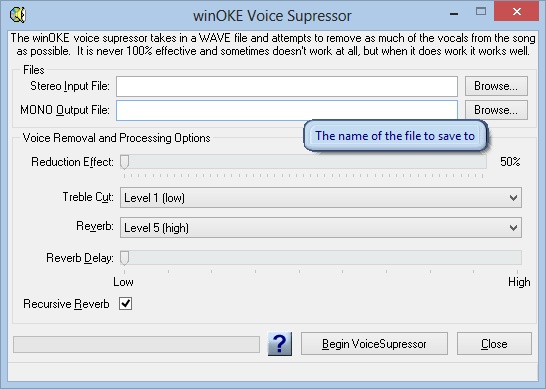The width and height of the screenshot is (546, 389).
Task: Browse for the MONO Output File
Action: 496,110
